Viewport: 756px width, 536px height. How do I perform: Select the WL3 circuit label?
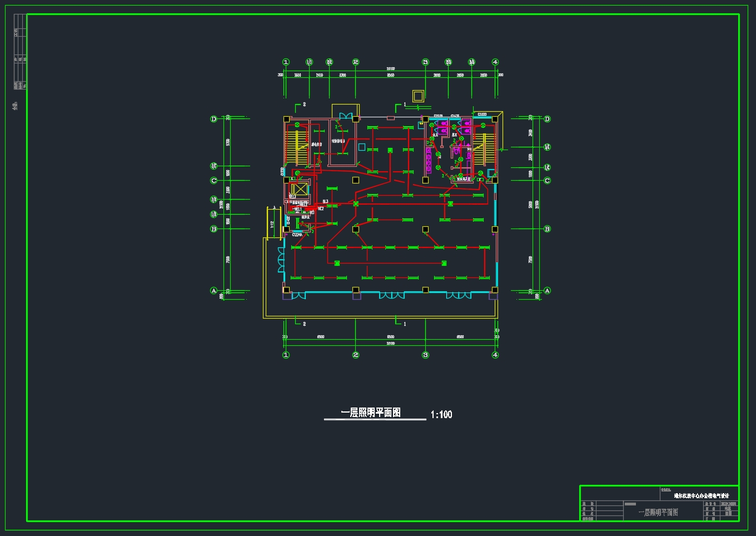tap(325, 202)
